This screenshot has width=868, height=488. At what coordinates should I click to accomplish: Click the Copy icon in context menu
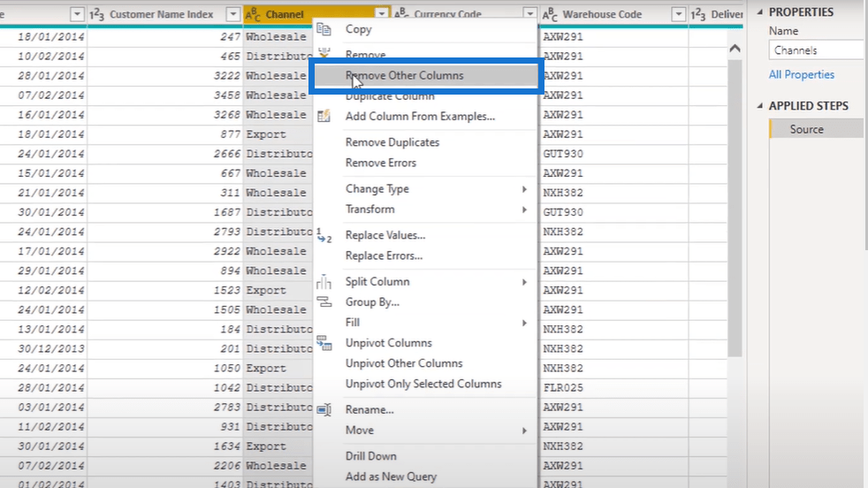(x=324, y=29)
